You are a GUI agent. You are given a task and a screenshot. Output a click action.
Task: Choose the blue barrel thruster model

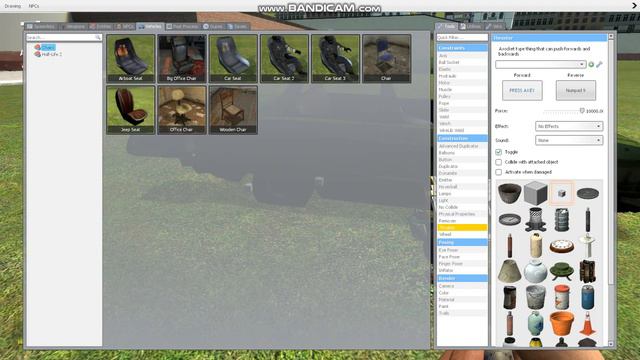(588, 298)
